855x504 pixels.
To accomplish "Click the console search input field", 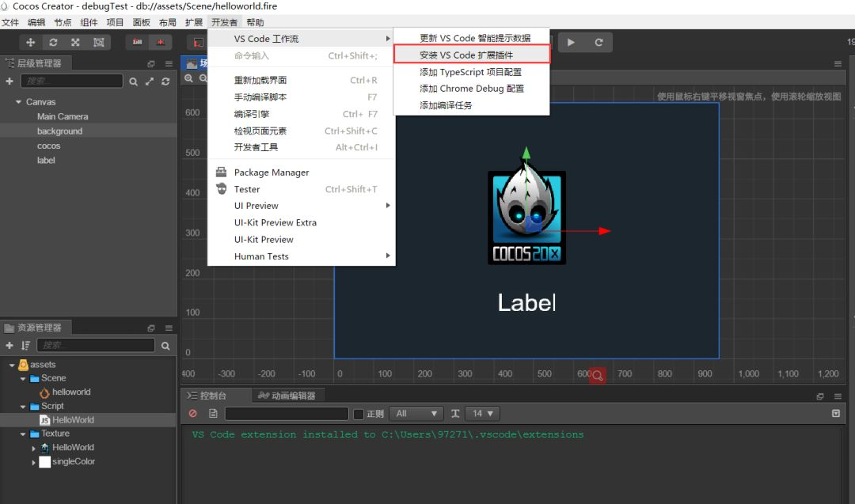I will [x=285, y=413].
